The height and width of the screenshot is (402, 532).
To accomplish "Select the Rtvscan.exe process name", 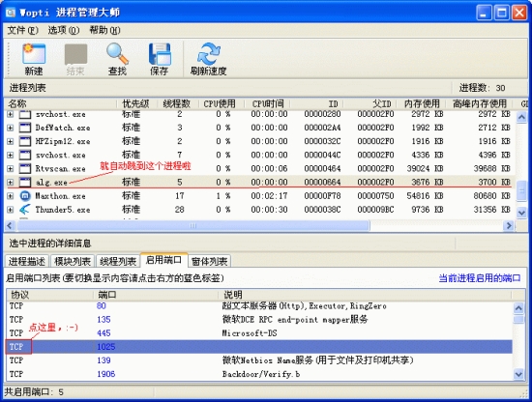I will [x=60, y=168].
